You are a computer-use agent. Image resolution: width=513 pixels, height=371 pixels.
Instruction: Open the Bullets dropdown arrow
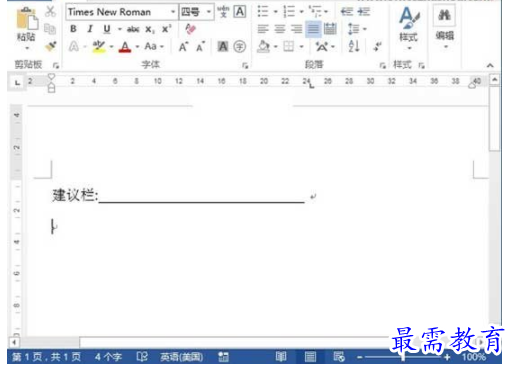[275, 12]
